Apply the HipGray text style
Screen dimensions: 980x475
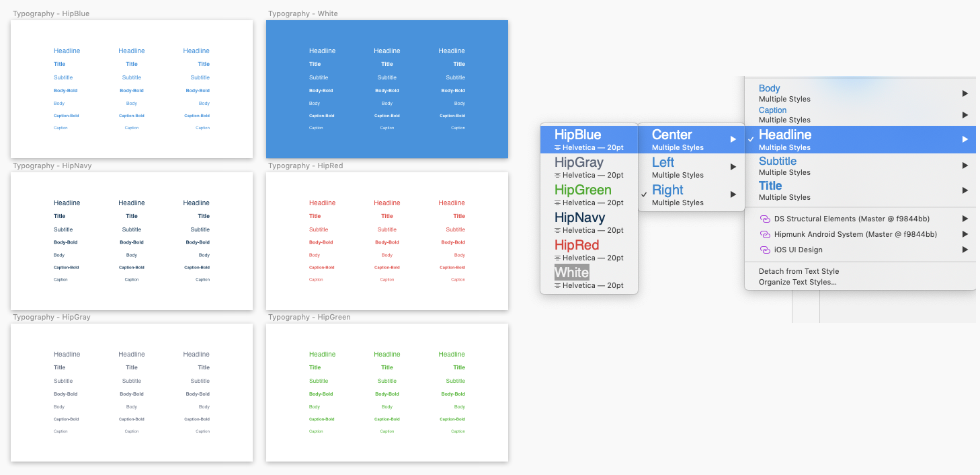[589, 167]
